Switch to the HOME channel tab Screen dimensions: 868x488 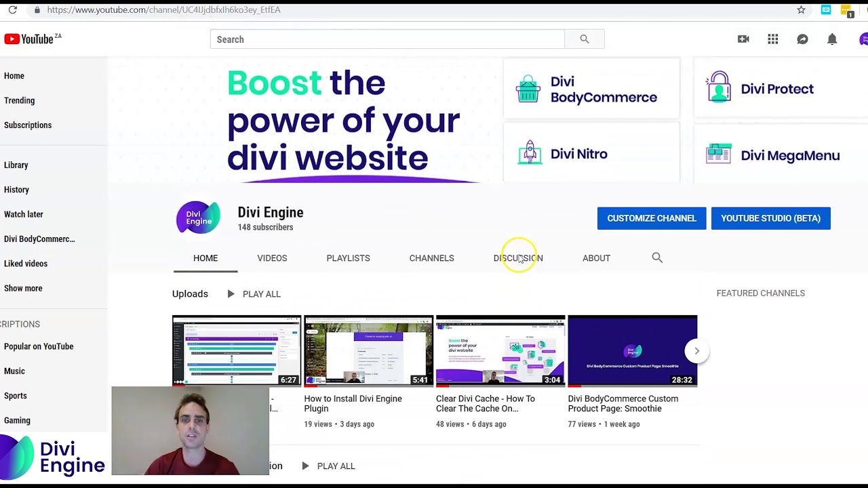point(205,258)
